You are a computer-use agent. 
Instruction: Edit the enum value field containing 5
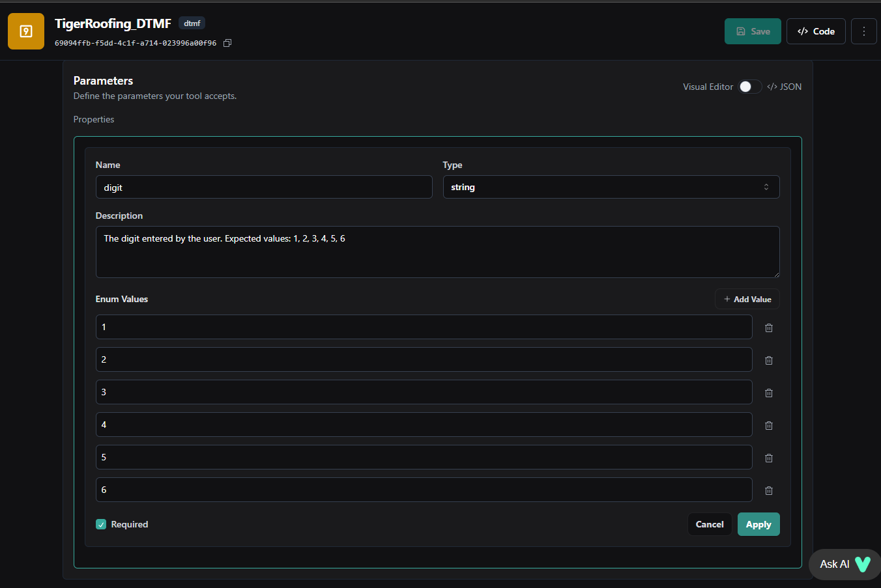[424, 457]
